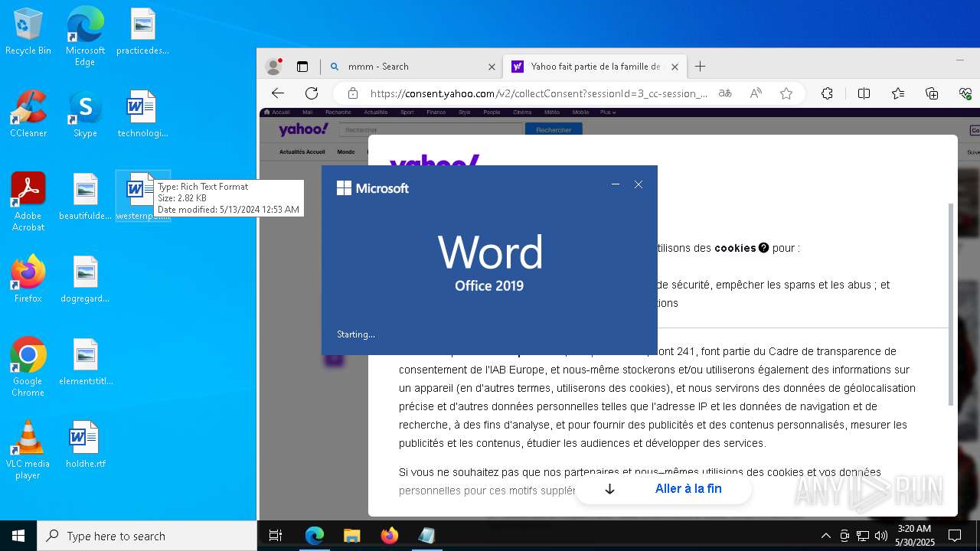This screenshot has height=551, width=980.
Task: Select the technologi Word document icon
Action: point(142,114)
